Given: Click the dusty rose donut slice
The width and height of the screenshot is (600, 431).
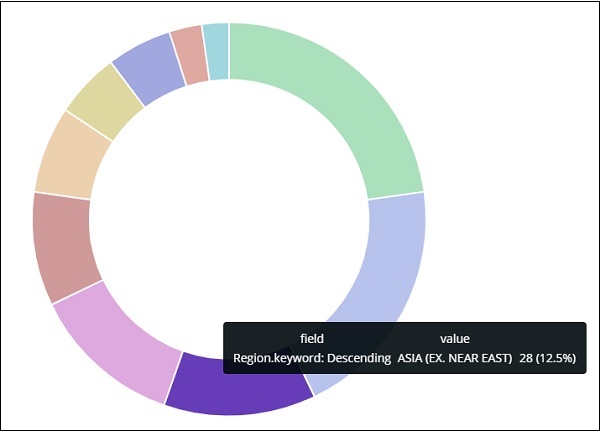Looking at the screenshot, I should 66,245.
